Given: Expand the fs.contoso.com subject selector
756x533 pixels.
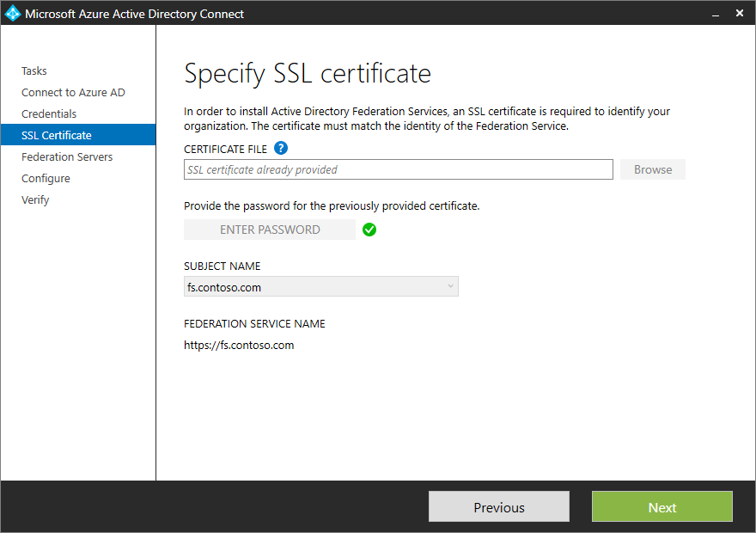Looking at the screenshot, I should [x=320, y=286].
